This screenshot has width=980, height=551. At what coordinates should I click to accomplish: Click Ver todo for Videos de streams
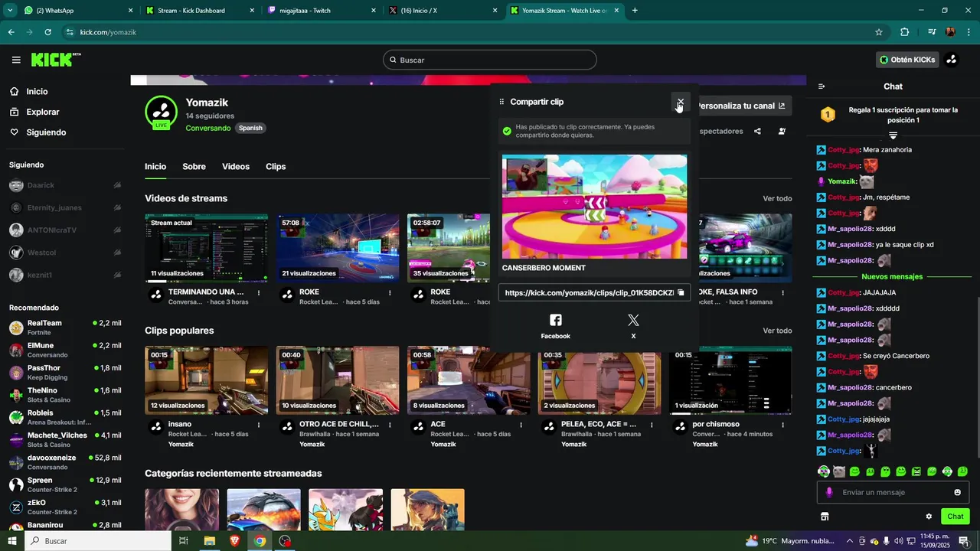tap(777, 198)
